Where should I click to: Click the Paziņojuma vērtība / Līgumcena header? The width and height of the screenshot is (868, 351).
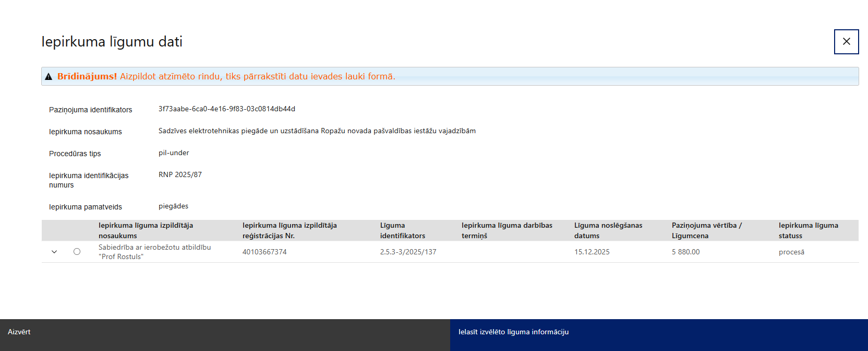(x=706, y=230)
